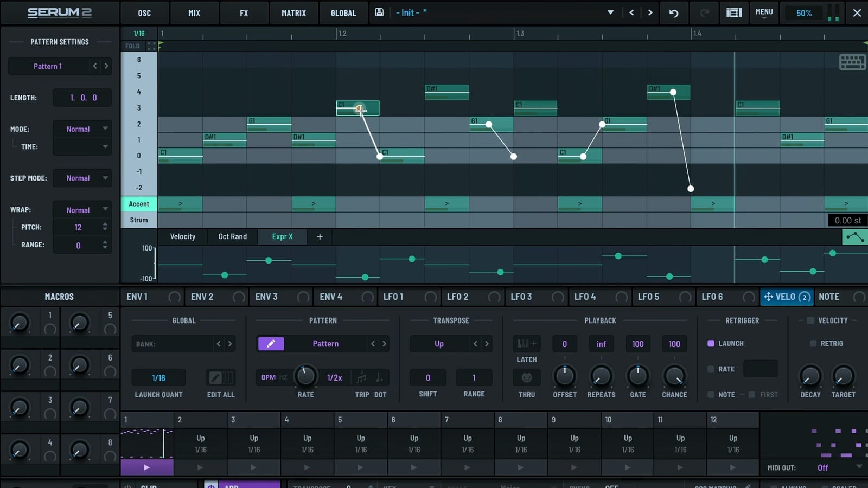Open the Step Mode dropdown
868x488 pixels.
click(x=82, y=178)
